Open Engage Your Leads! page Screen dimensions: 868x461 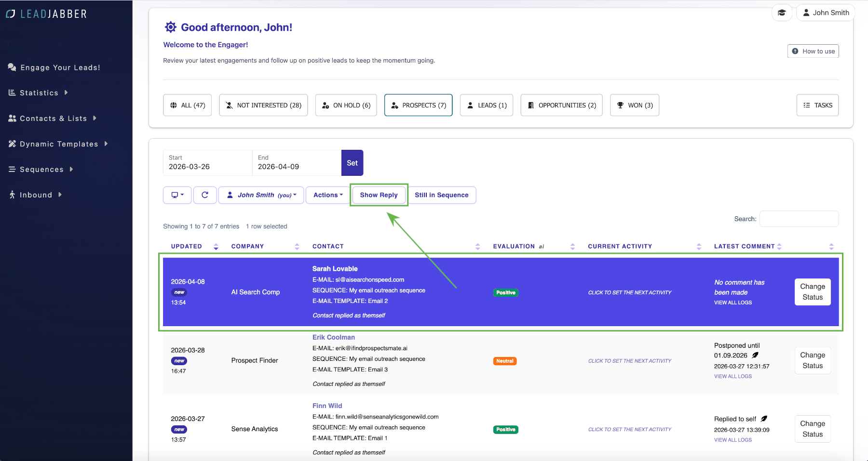(x=54, y=67)
